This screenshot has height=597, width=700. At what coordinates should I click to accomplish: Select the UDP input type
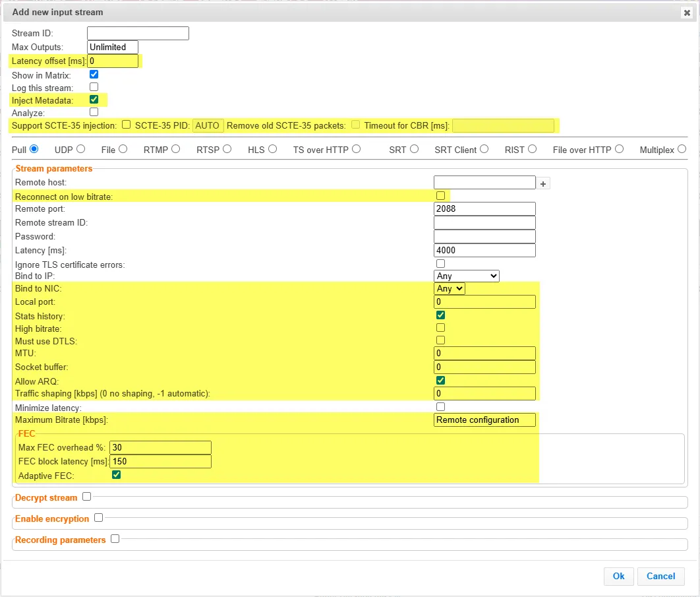81,149
